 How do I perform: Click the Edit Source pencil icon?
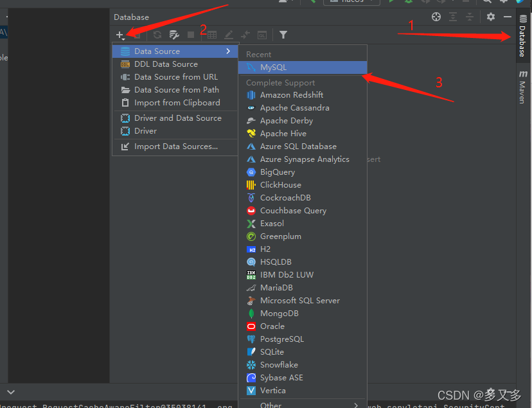229,35
